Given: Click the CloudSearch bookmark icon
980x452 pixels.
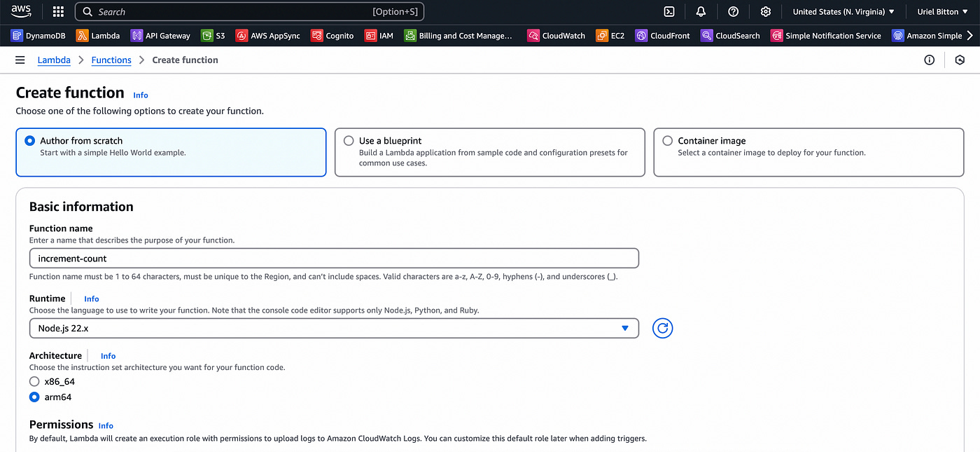Looking at the screenshot, I should (706, 36).
